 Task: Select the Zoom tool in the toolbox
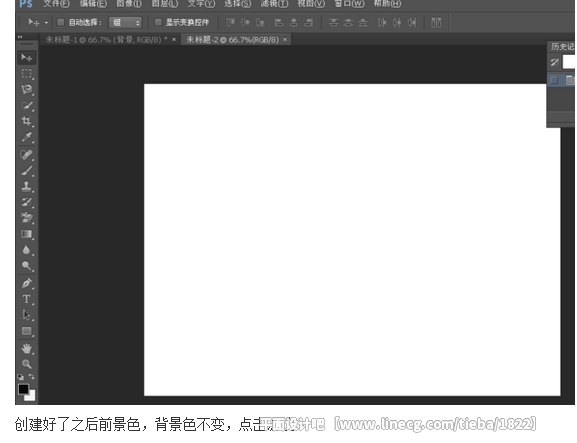coord(26,364)
